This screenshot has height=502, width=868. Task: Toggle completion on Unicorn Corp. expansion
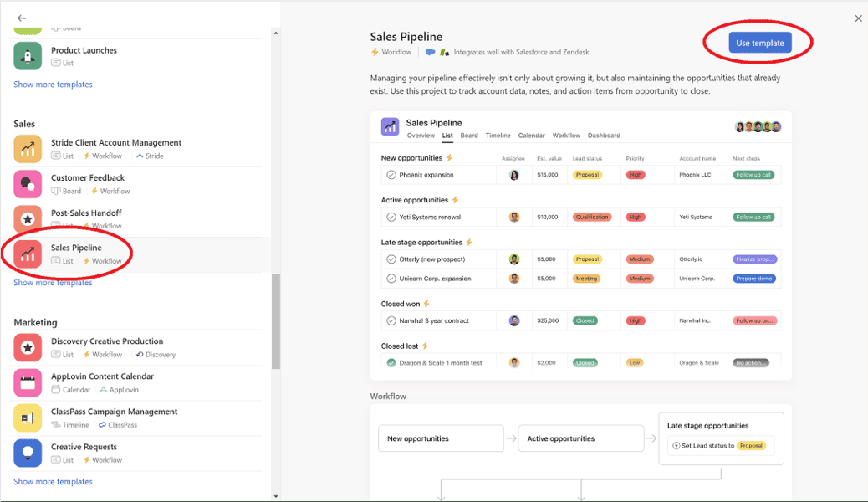(x=392, y=279)
